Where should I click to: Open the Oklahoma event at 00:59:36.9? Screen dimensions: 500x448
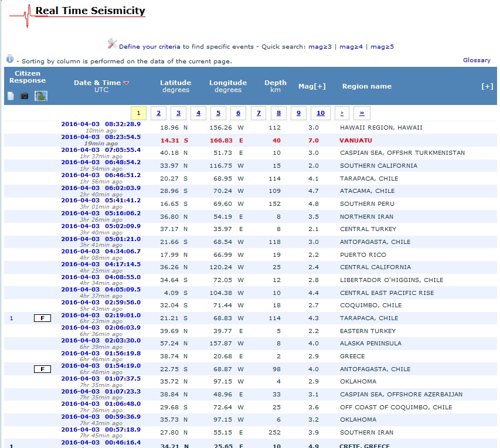click(x=101, y=416)
